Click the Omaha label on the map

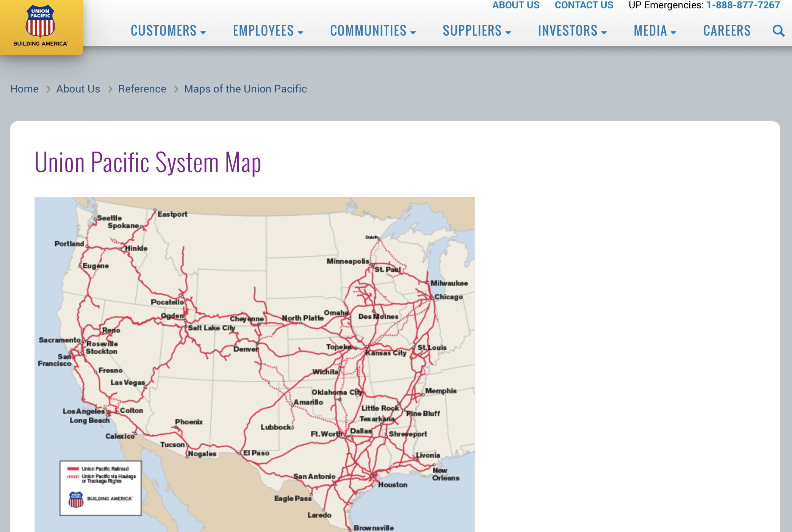pyautogui.click(x=336, y=313)
